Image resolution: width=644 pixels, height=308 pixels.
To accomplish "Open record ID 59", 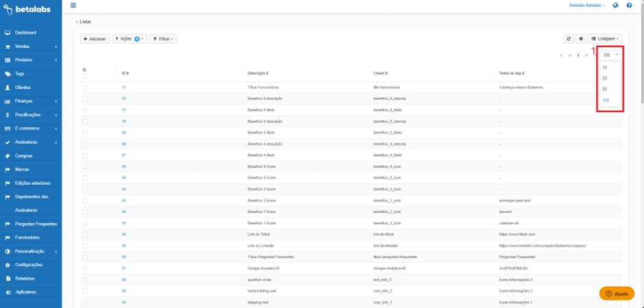I will (x=123, y=246).
